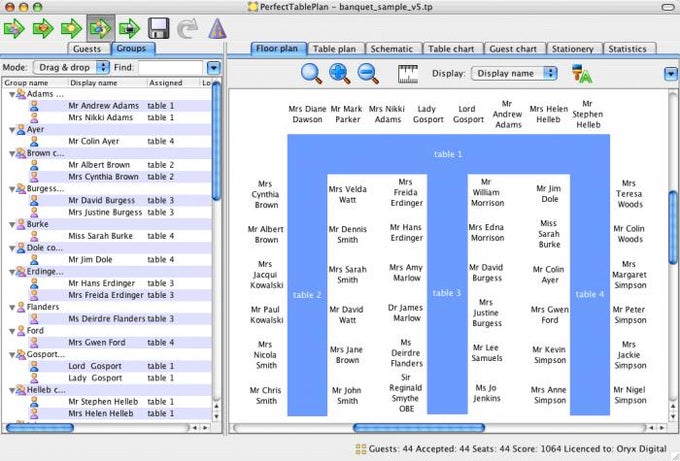Click the status bar grid icon
The width and height of the screenshot is (680, 461).
tap(361, 449)
